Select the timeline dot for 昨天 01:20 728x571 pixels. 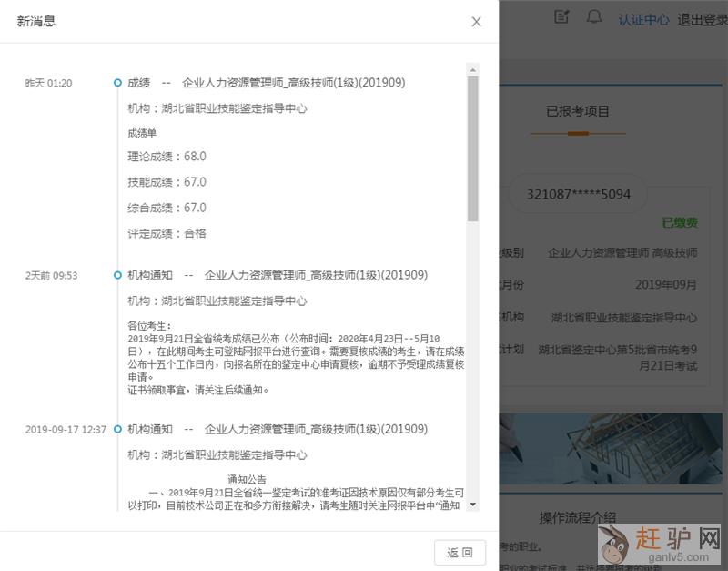click(117, 83)
